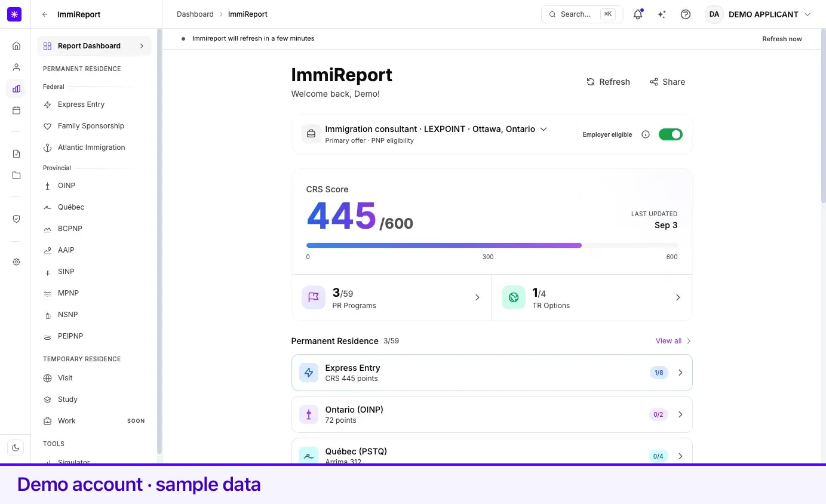The height and width of the screenshot is (504, 826).
Task: Open Atlantic Immigration in sidebar
Action: (x=94, y=147)
